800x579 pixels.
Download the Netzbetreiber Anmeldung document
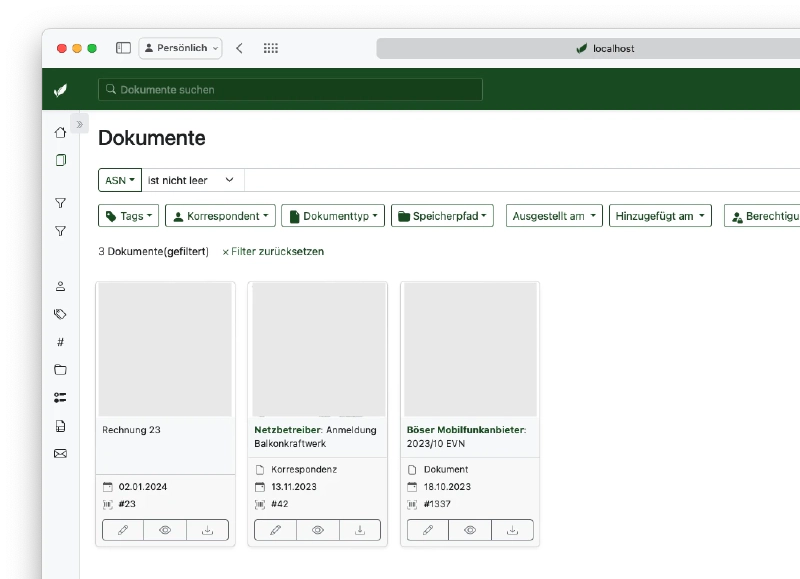click(x=360, y=530)
